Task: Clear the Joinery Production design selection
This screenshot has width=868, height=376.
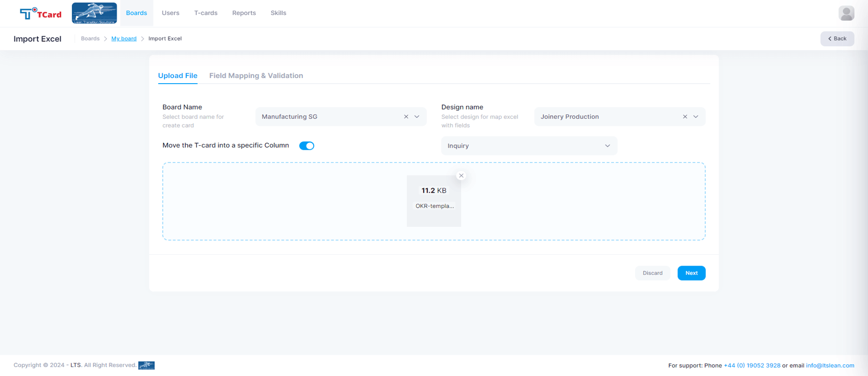Action: pos(685,117)
